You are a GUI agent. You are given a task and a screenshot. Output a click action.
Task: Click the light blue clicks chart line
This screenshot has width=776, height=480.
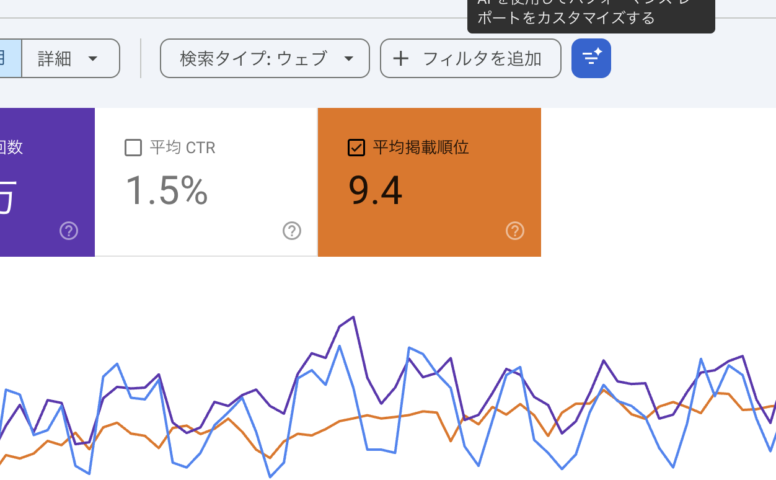(x=341, y=347)
